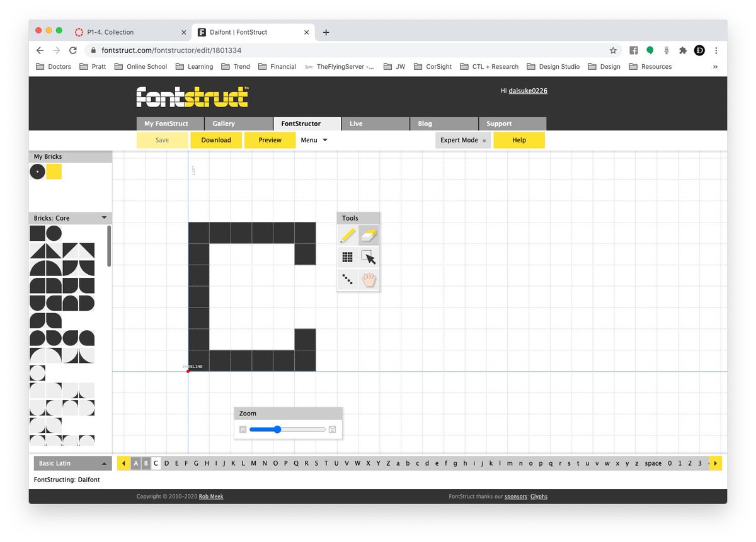This screenshot has width=756, height=542.
Task: Open the CTL + Research bookmark folder
Action: pos(489,66)
